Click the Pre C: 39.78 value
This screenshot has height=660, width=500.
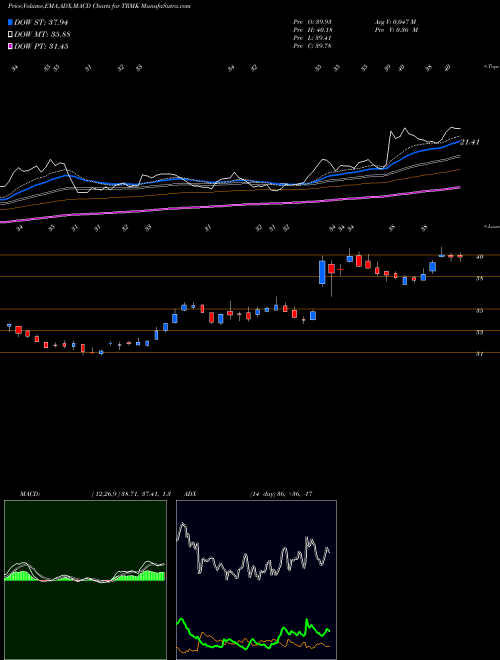(312, 46)
